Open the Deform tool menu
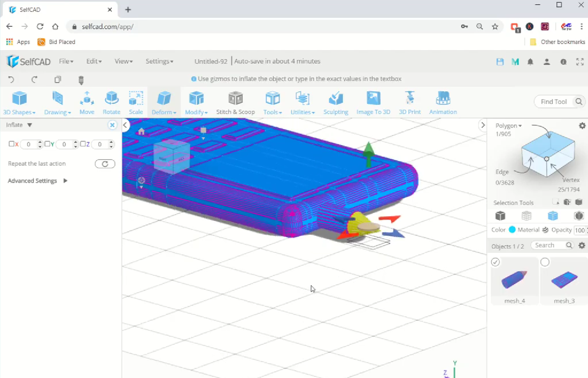Viewport: 588px width, 378px height. coord(164,103)
